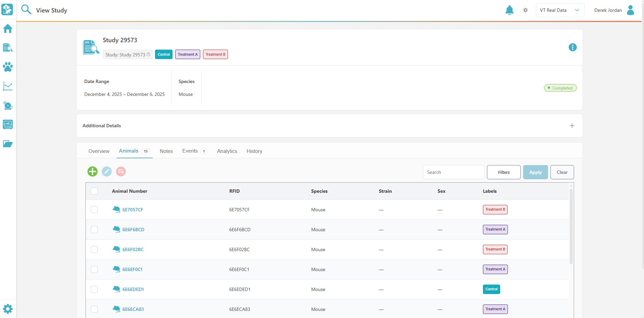Click the mouse icon for 6E6EF0C1

116,269
